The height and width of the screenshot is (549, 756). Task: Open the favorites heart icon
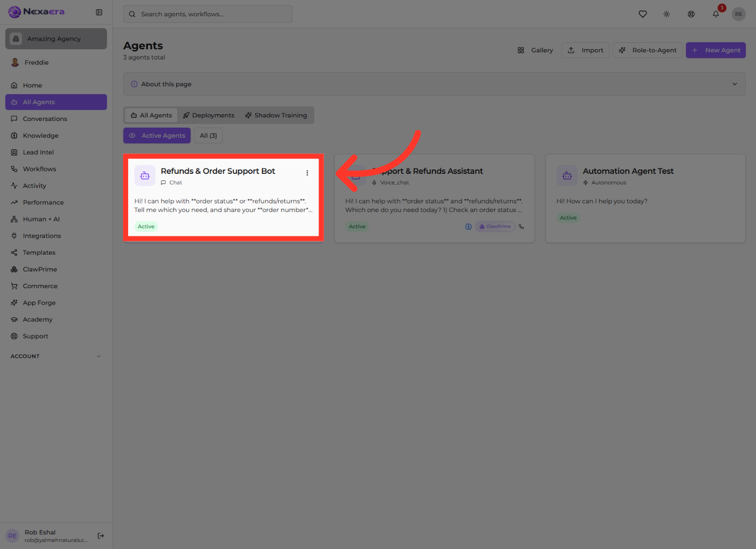643,14
